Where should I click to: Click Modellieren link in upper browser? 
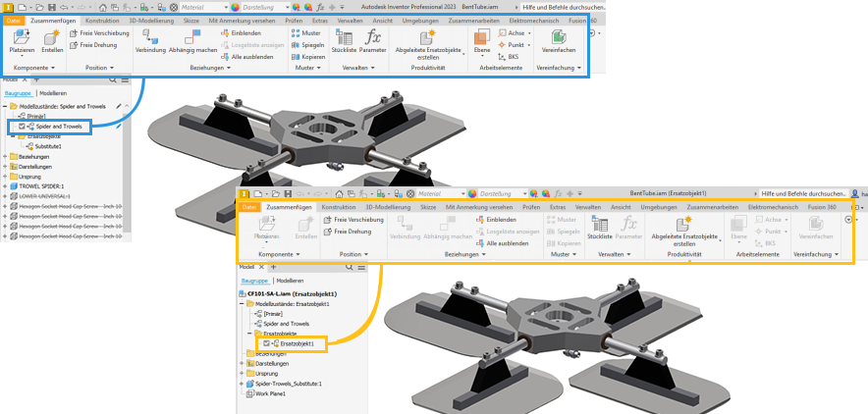coord(53,93)
